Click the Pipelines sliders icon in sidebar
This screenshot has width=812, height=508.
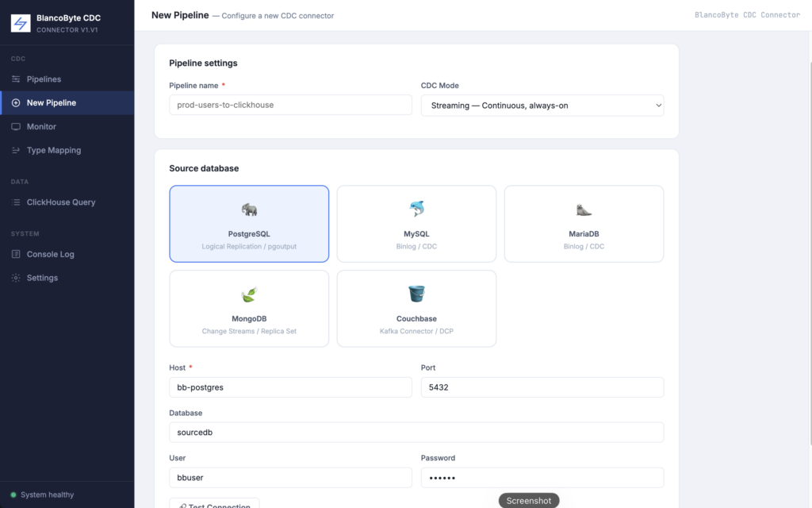coord(16,79)
